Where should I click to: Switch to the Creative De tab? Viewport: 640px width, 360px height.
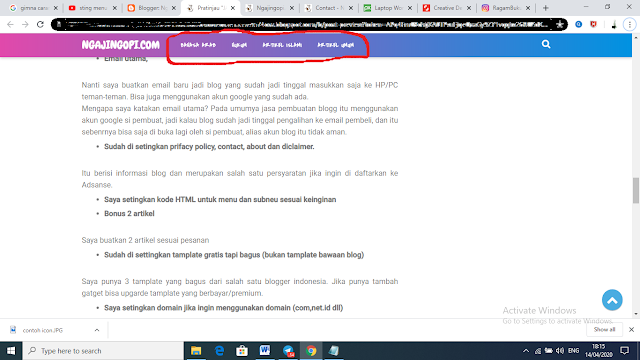(447, 8)
